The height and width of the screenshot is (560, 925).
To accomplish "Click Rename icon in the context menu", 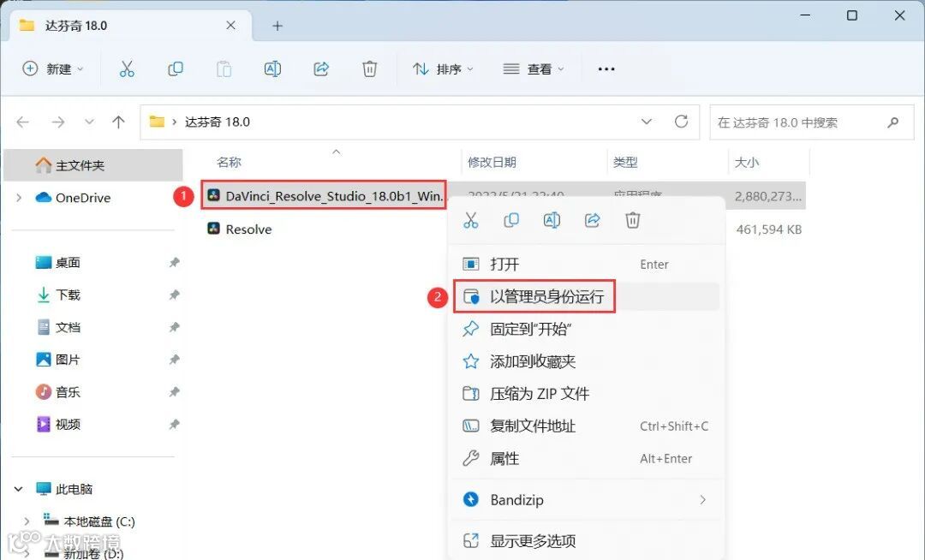I will click(552, 220).
